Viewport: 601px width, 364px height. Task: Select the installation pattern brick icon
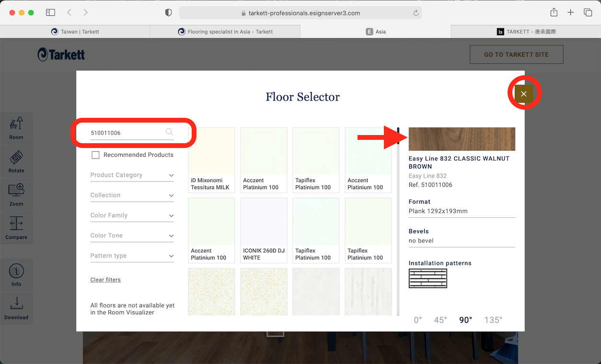(428, 278)
